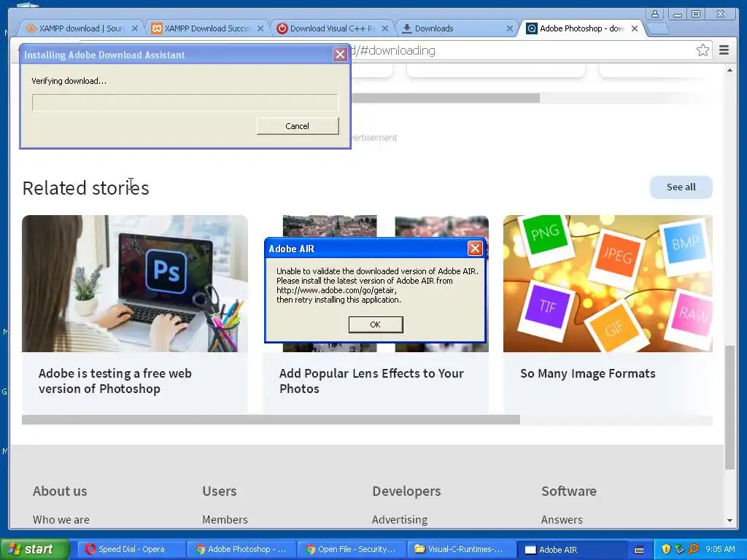Switch to Speed Dial - Opera taskbar item
Screen dimensions: 747x560
(x=131, y=549)
